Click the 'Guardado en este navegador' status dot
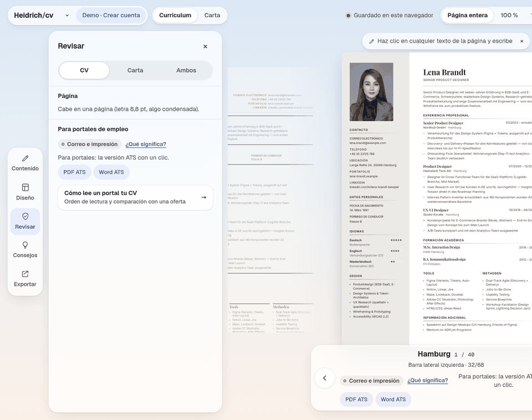 coord(348,16)
